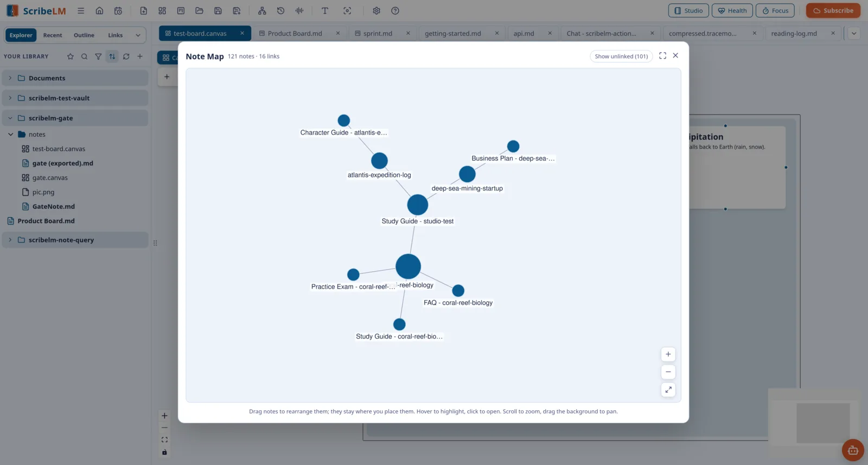
Task: Toggle sort order arrows in library
Action: 112,56
